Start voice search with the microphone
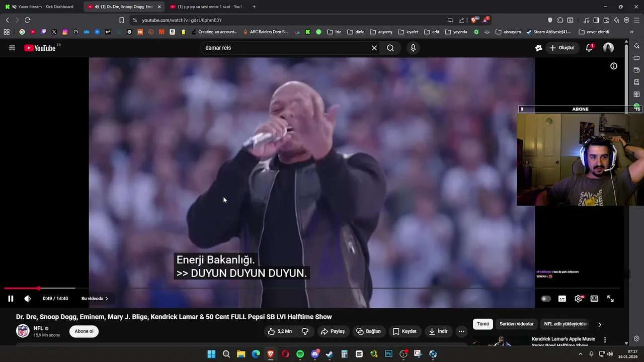Screen dimensions: 644x362 (413, 48)
